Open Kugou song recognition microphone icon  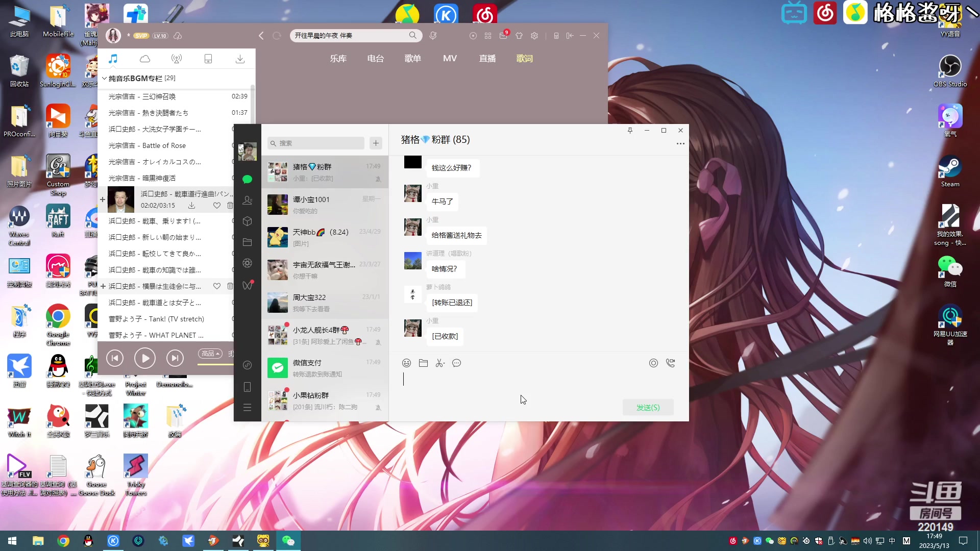[x=433, y=36]
